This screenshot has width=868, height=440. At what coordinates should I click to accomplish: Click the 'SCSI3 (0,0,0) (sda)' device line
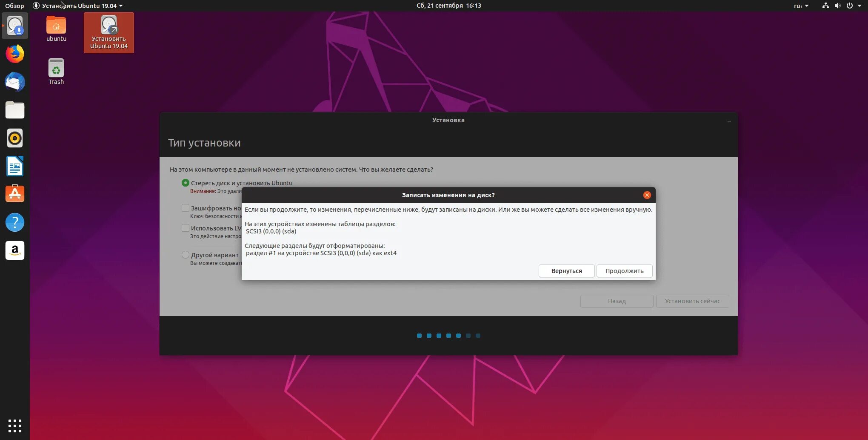tap(271, 231)
